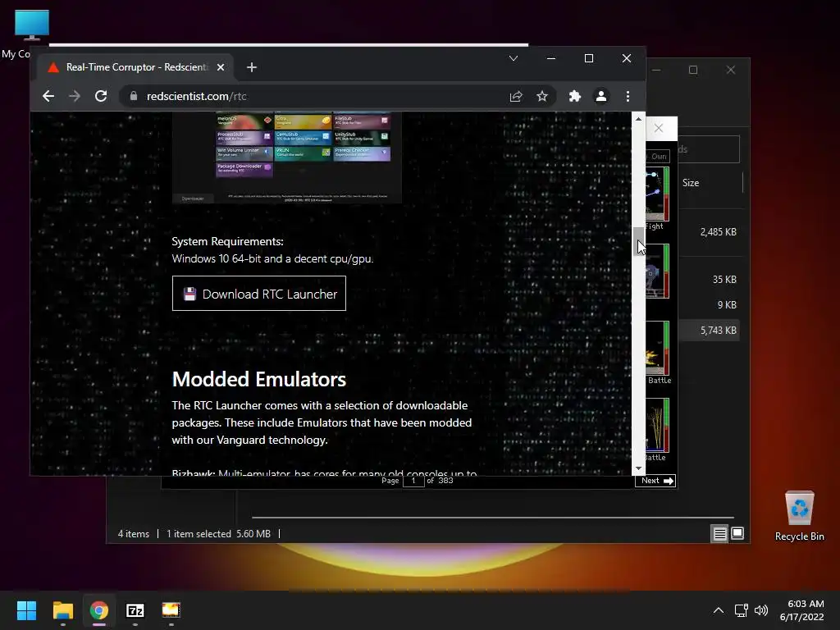Viewport: 840px width, 630px height.
Task: Share this page icon in address bar
Action: (516, 97)
